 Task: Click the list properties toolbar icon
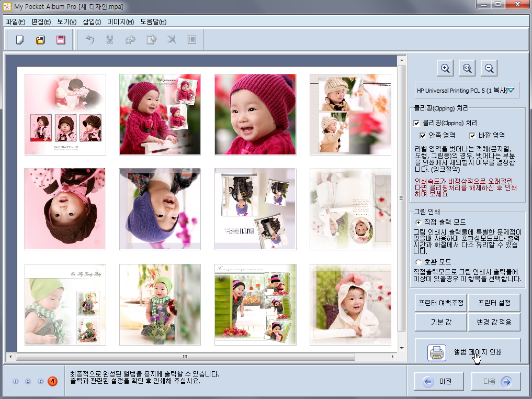192,40
